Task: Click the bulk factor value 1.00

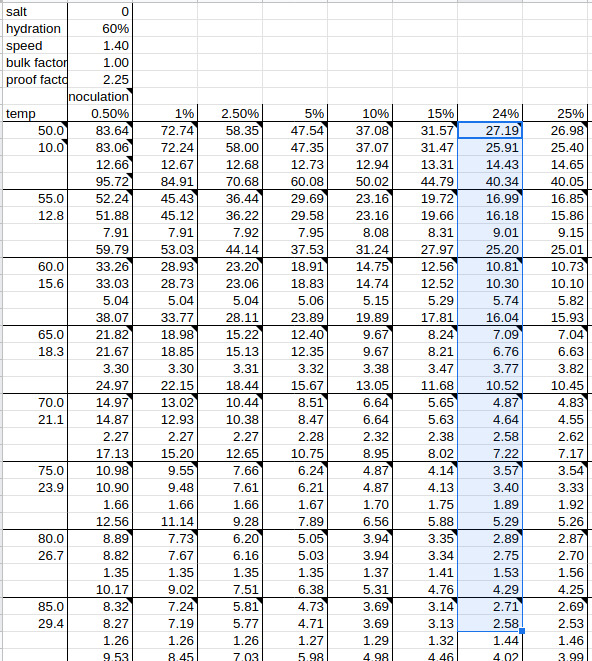Action: point(100,62)
